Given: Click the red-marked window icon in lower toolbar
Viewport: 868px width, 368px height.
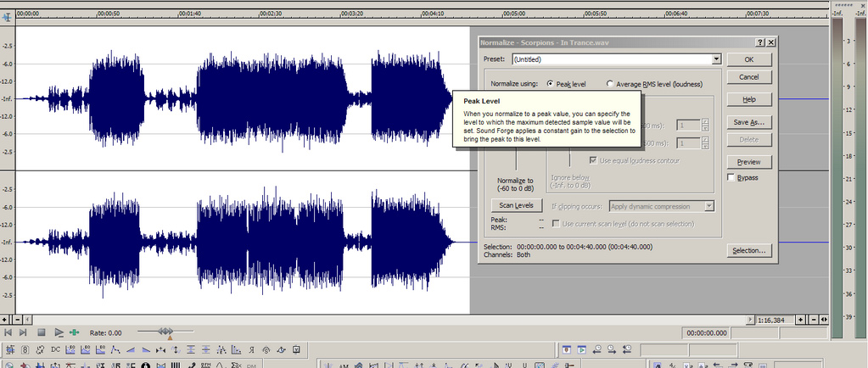Looking at the screenshot, I should 566,349.
